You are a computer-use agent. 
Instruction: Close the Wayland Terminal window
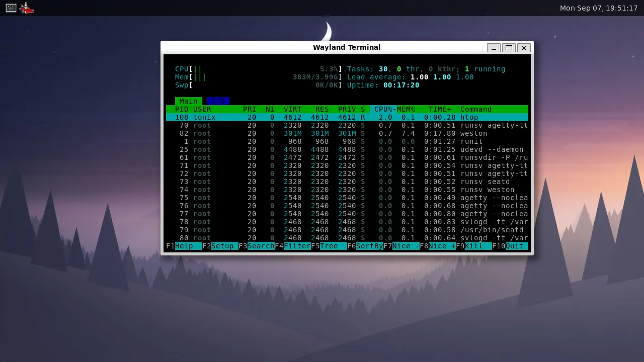click(524, 48)
